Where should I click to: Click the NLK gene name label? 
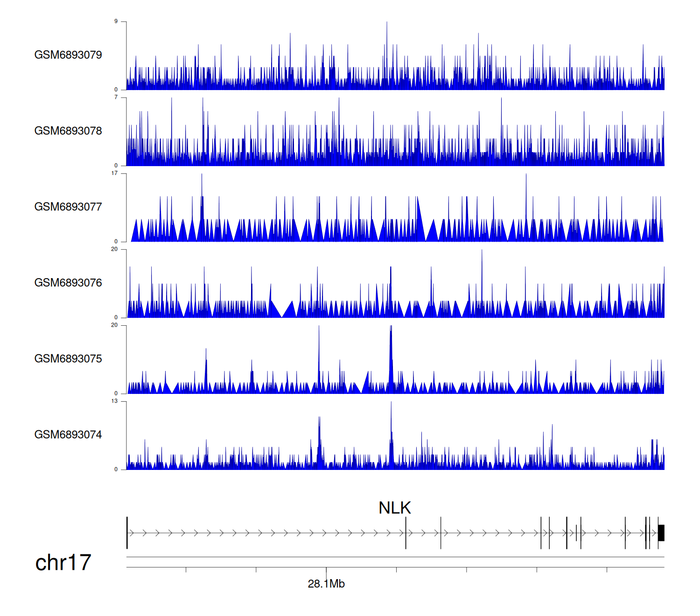click(x=395, y=508)
